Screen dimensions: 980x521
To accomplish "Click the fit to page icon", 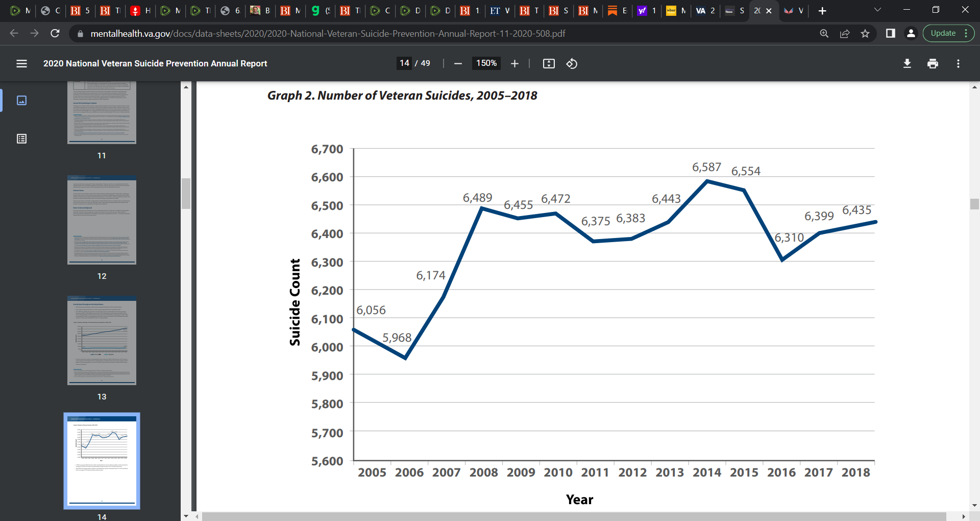I will [549, 63].
